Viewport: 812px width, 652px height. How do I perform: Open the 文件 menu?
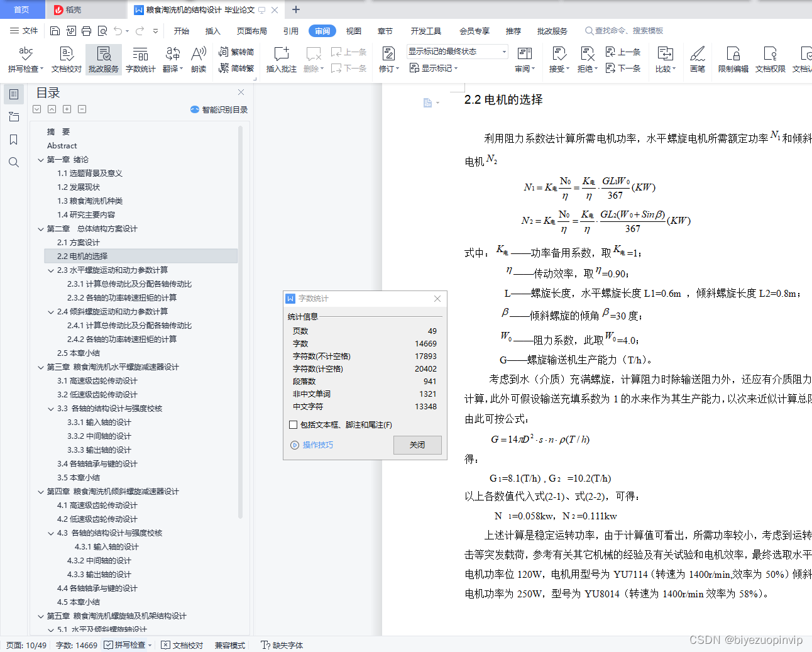point(24,31)
